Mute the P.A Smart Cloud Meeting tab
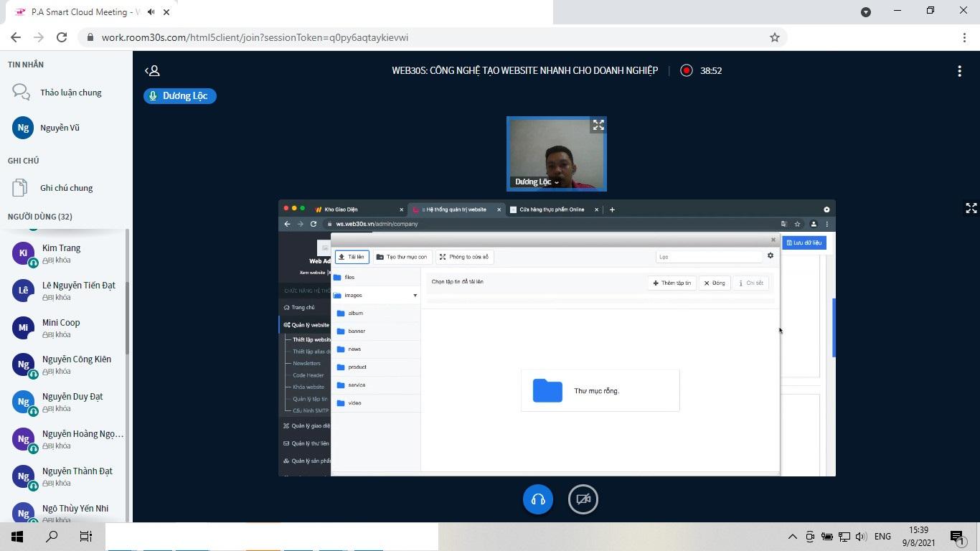 coord(151,11)
